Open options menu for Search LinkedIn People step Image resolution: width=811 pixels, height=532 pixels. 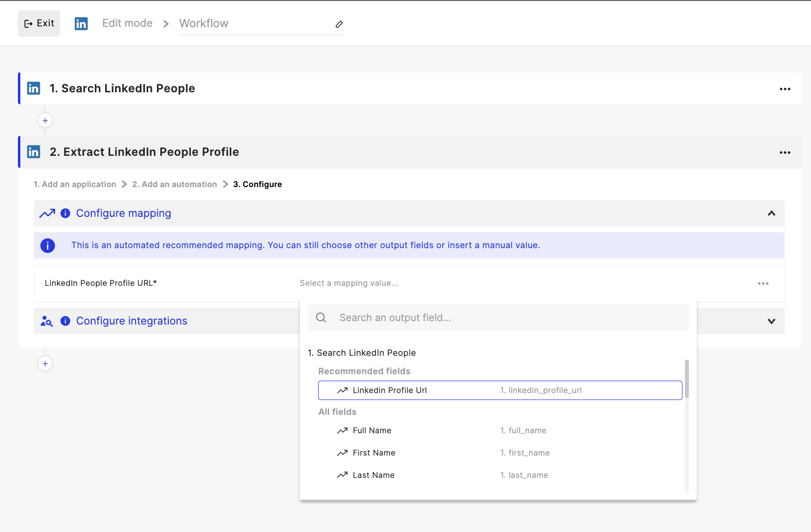(785, 89)
